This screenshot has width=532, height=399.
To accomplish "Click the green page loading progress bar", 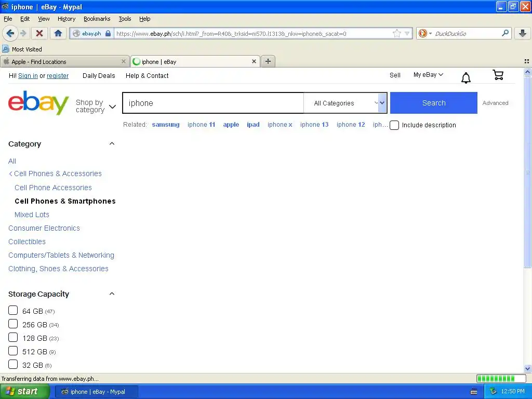I will coord(501,378).
